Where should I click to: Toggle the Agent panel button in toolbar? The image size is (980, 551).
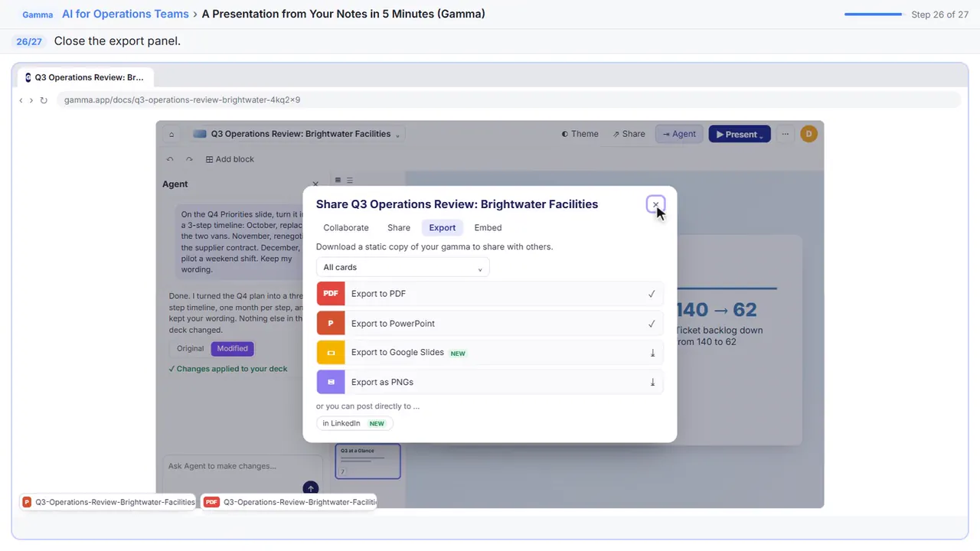point(679,134)
